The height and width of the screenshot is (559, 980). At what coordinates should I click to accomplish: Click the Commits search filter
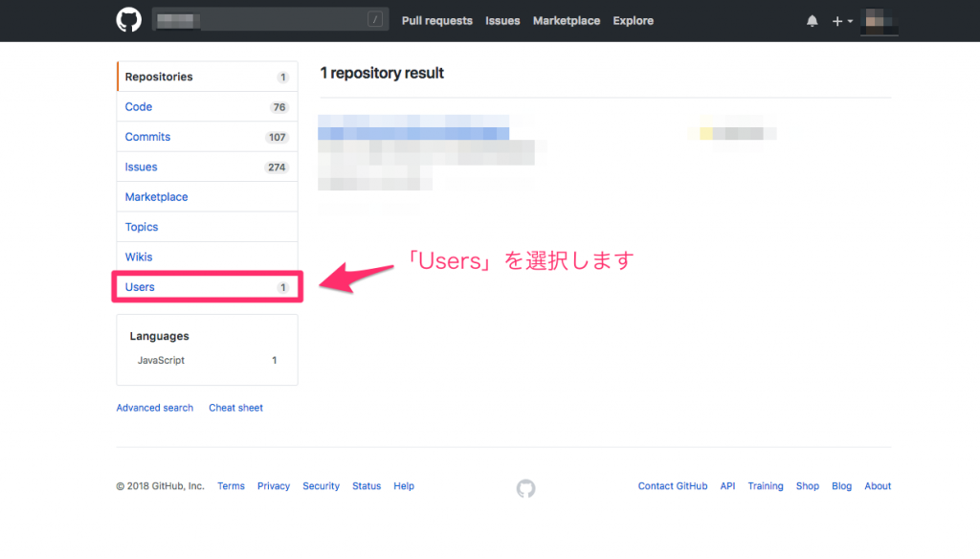point(147,137)
